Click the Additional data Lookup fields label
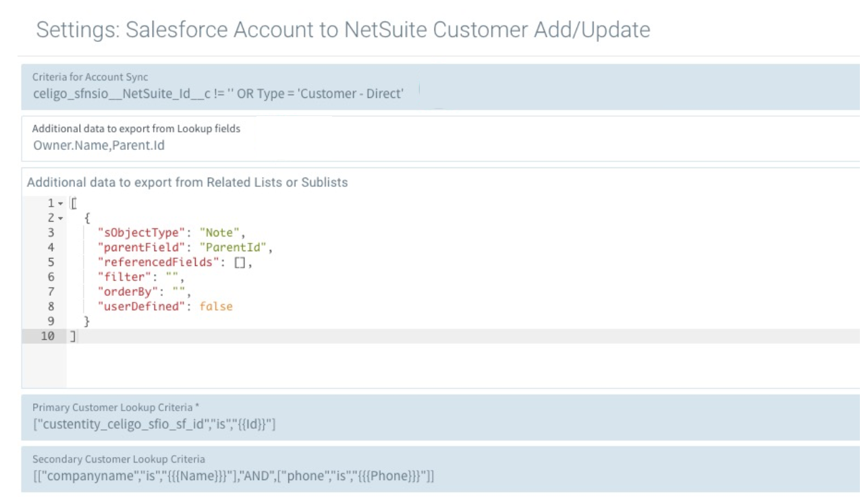Image resolution: width=868 pixels, height=501 pixels. click(x=136, y=128)
